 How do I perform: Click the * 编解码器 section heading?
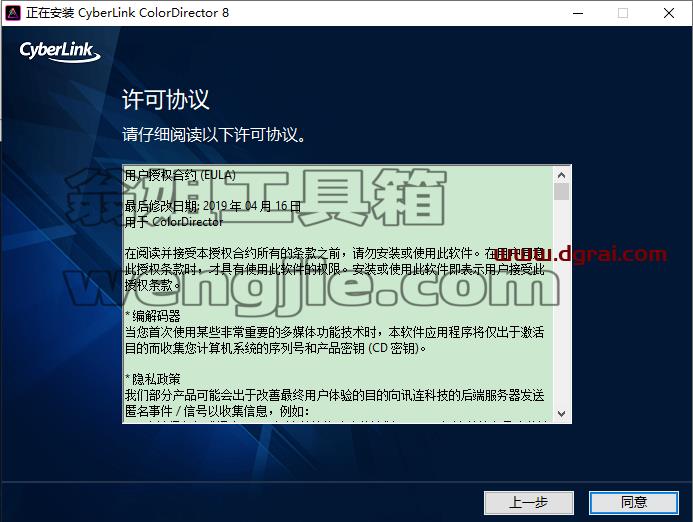(153, 316)
